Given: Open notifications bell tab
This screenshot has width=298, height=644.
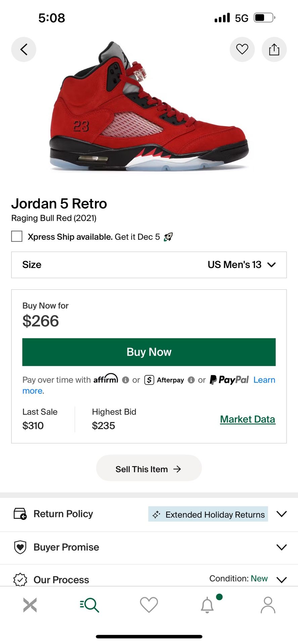Looking at the screenshot, I should tap(207, 605).
